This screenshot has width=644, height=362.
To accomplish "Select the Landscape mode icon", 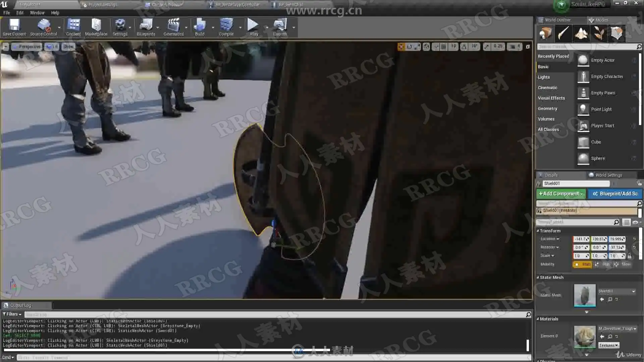I will point(581,34).
